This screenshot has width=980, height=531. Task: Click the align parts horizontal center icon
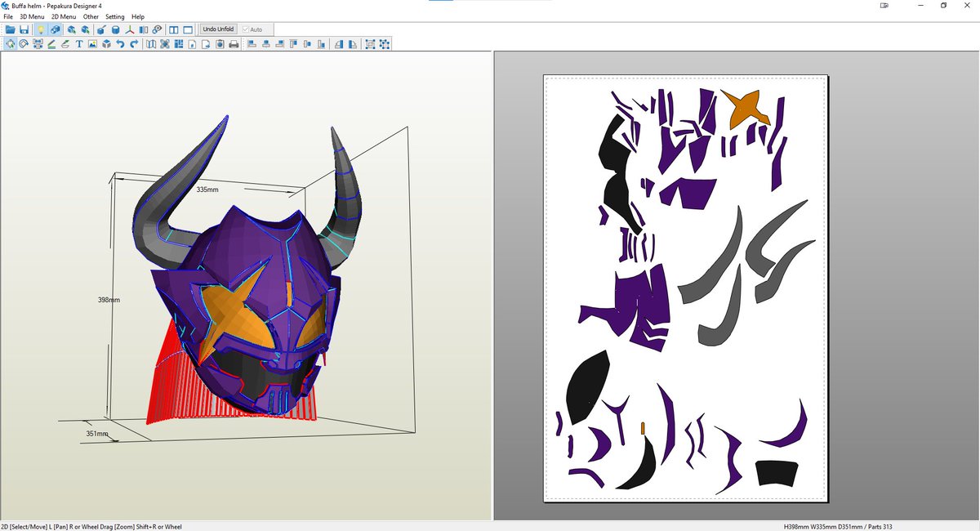click(265, 43)
